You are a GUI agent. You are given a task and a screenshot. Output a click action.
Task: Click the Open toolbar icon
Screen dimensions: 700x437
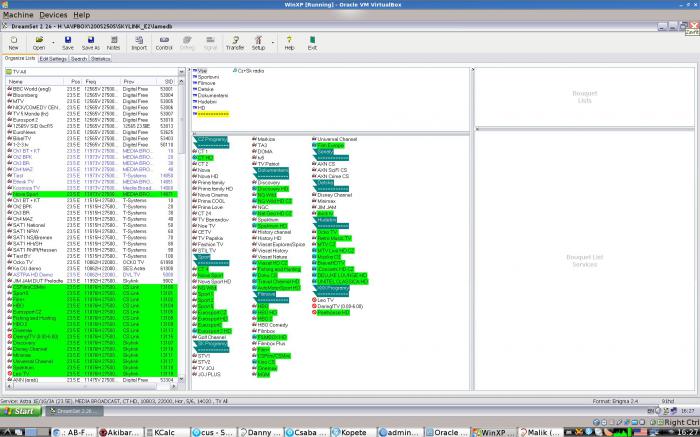pos(39,43)
